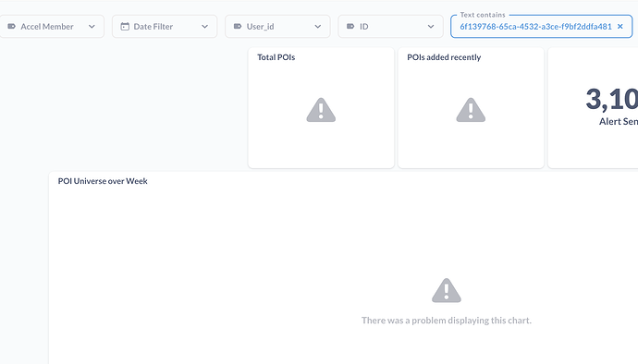Clear the Text contains filter value

click(620, 27)
